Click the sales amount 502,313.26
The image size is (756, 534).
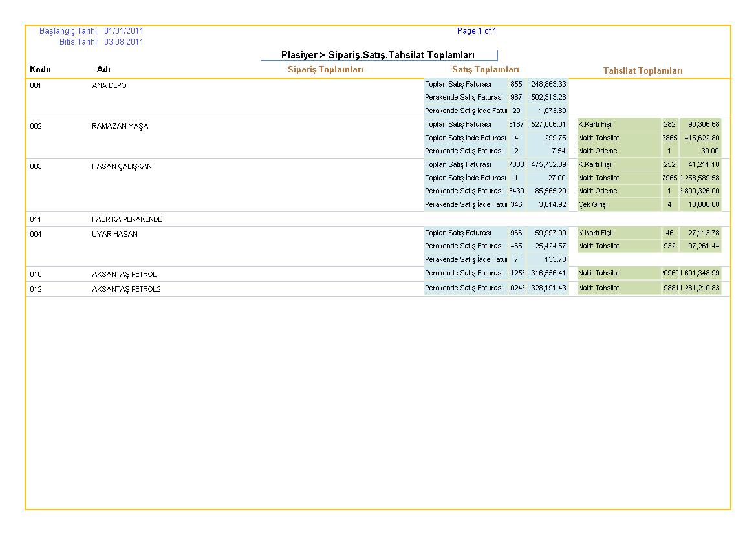coord(548,97)
